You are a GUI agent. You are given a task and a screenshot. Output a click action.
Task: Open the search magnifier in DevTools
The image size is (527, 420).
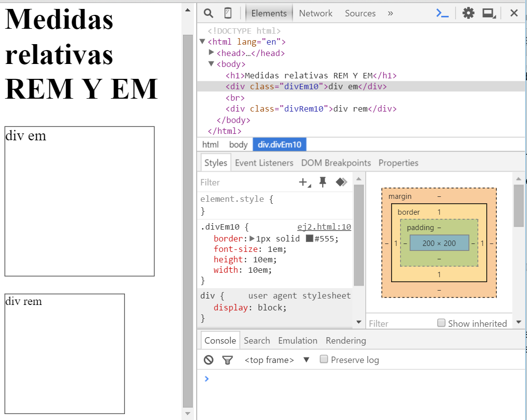(208, 13)
